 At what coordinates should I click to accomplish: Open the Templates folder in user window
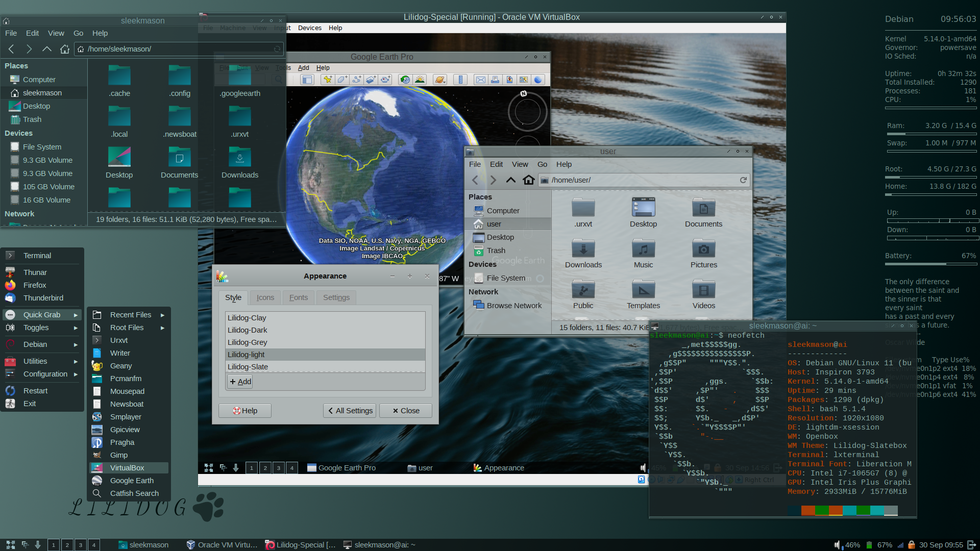click(643, 294)
